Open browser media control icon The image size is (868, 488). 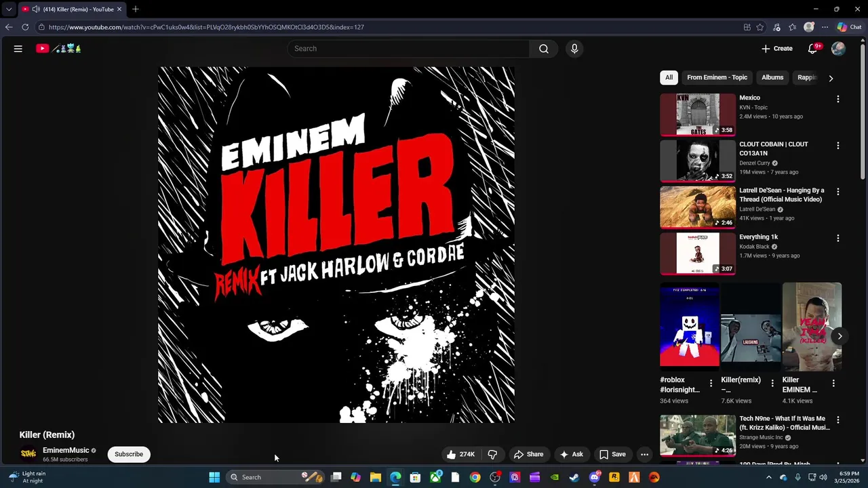(x=776, y=27)
